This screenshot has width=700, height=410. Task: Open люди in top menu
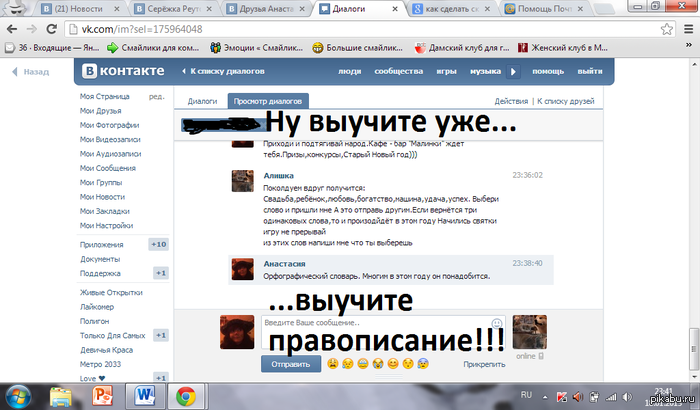[x=349, y=71]
